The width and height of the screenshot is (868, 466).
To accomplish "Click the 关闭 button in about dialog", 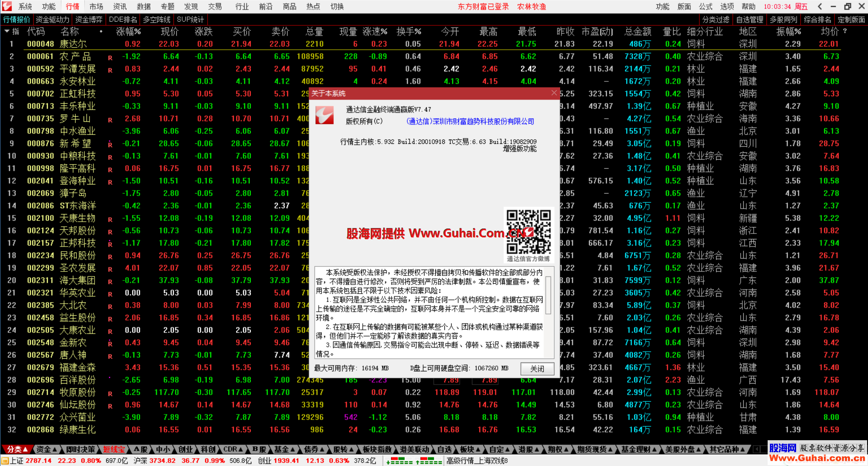I will 537,369.
